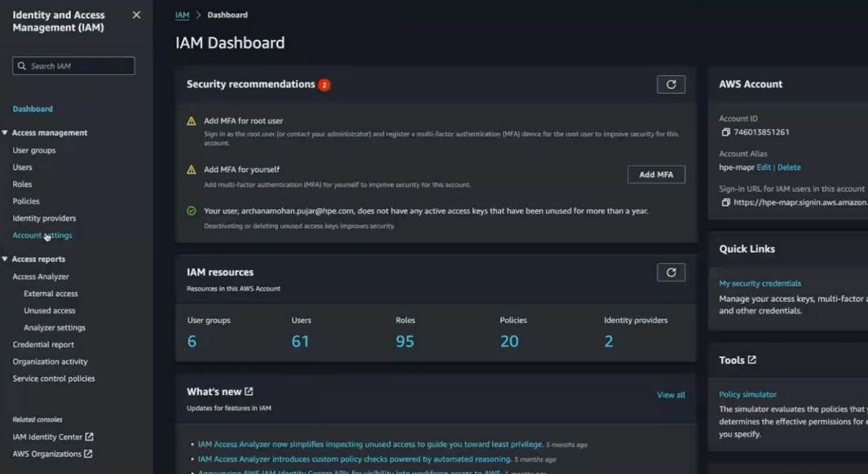868x474 pixels.
Task: Open Credential report in the sidebar
Action: click(x=43, y=344)
